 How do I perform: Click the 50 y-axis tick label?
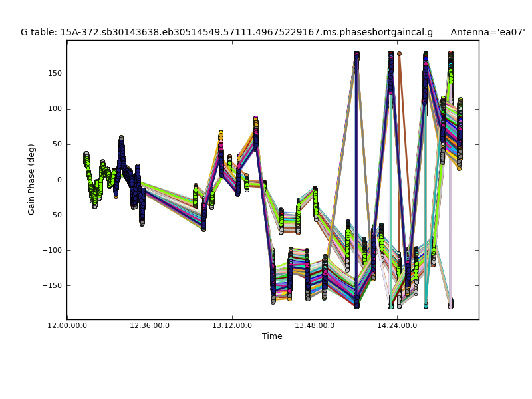57,144
